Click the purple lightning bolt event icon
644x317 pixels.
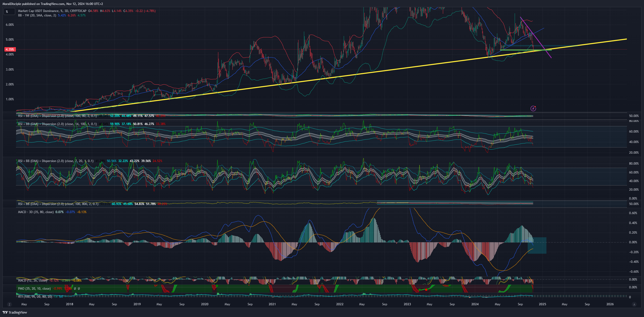point(533,108)
